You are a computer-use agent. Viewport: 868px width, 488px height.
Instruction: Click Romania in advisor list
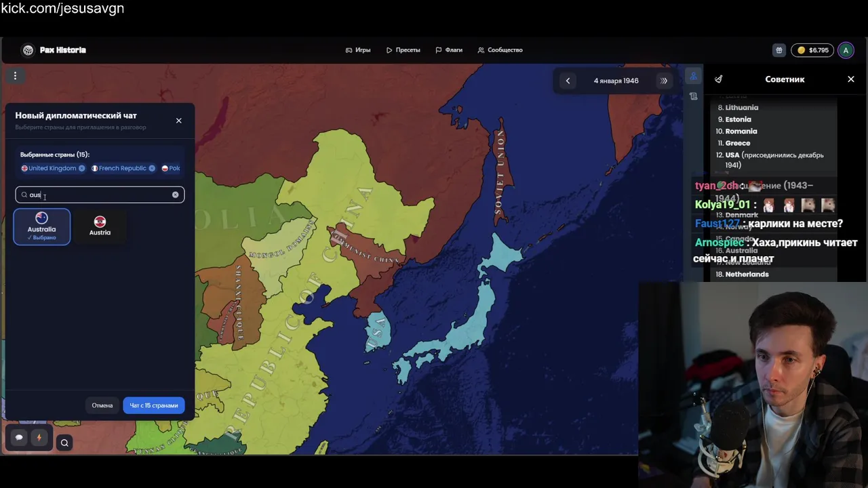741,131
